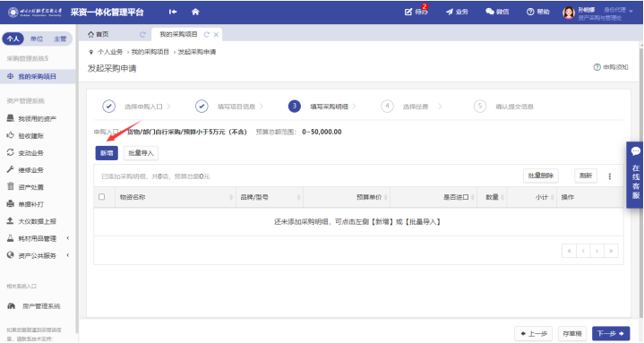The height and width of the screenshot is (343, 644).
Task: Open the 待办 to-do notifications
Action: pyautogui.click(x=416, y=12)
